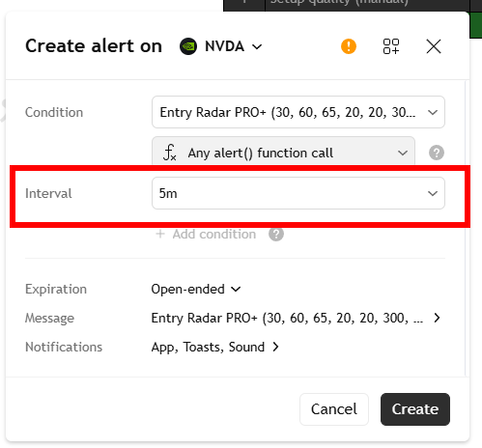Open the 5m Interval dropdown

click(298, 193)
